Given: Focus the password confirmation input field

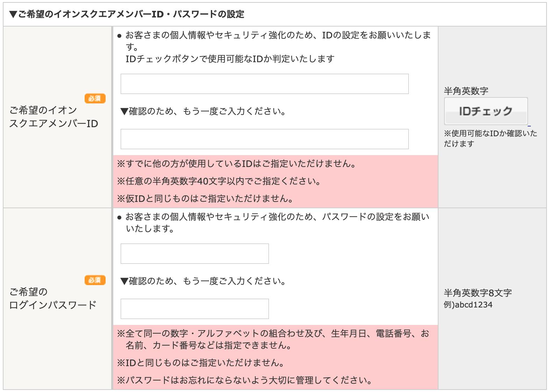Looking at the screenshot, I should click(194, 309).
